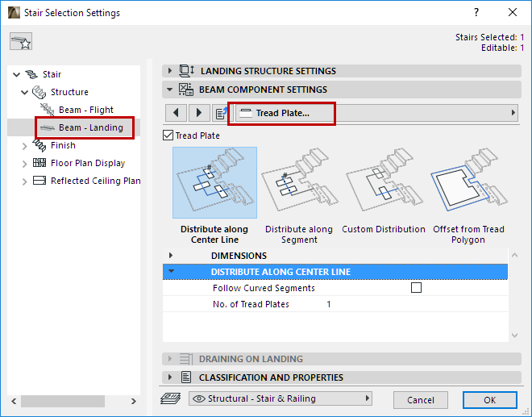This screenshot has height=417, width=532.
Task: Click the Floor Plan Display icon
Action: coord(39,163)
